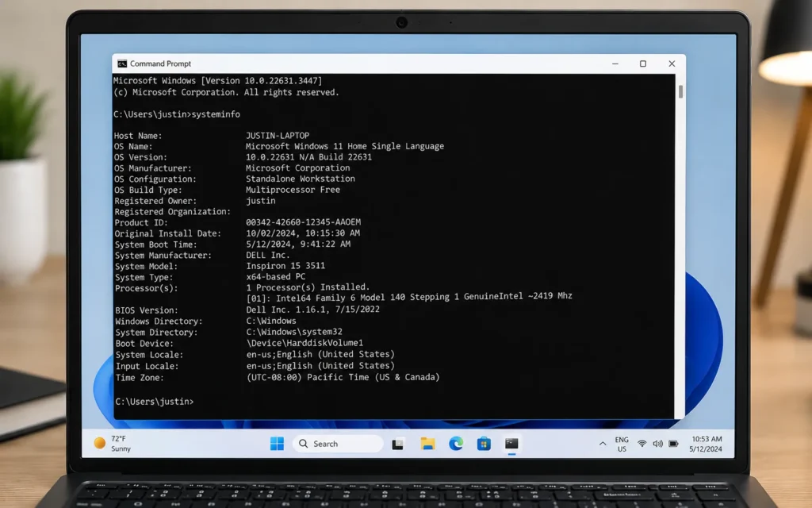Screen dimensions: 812x508
Task: Click the taskbar Search box
Action: pyautogui.click(x=338, y=444)
